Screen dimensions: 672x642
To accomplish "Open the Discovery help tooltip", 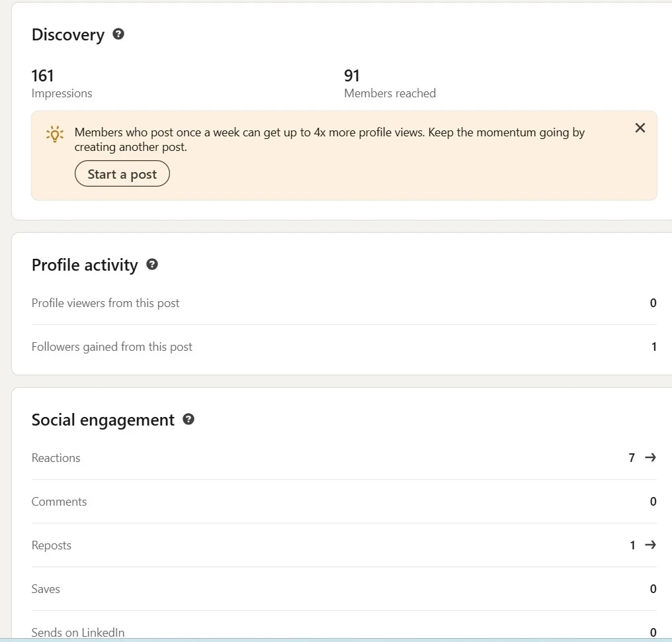I will point(118,34).
